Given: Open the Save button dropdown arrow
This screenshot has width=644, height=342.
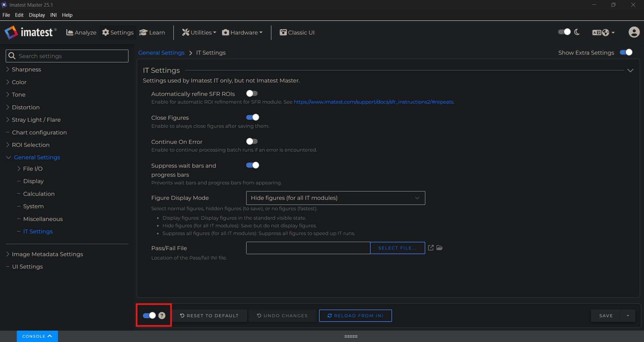Looking at the screenshot, I should coord(628,316).
